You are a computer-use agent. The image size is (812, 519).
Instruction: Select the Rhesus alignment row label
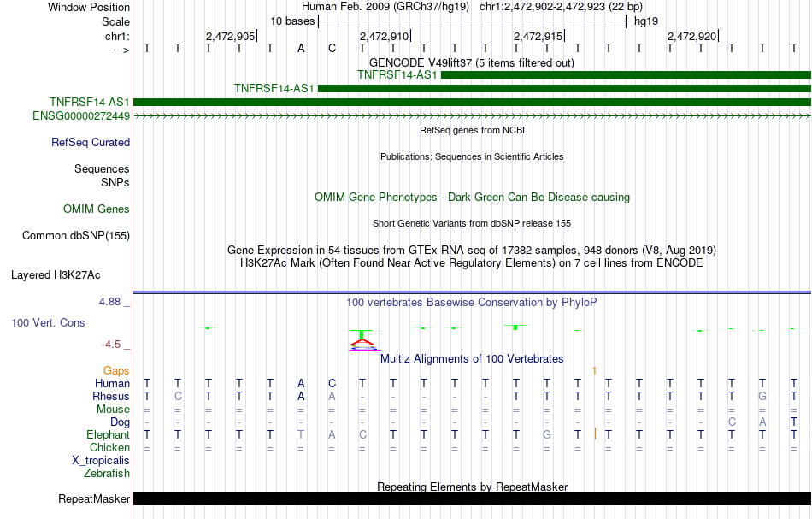tap(111, 396)
